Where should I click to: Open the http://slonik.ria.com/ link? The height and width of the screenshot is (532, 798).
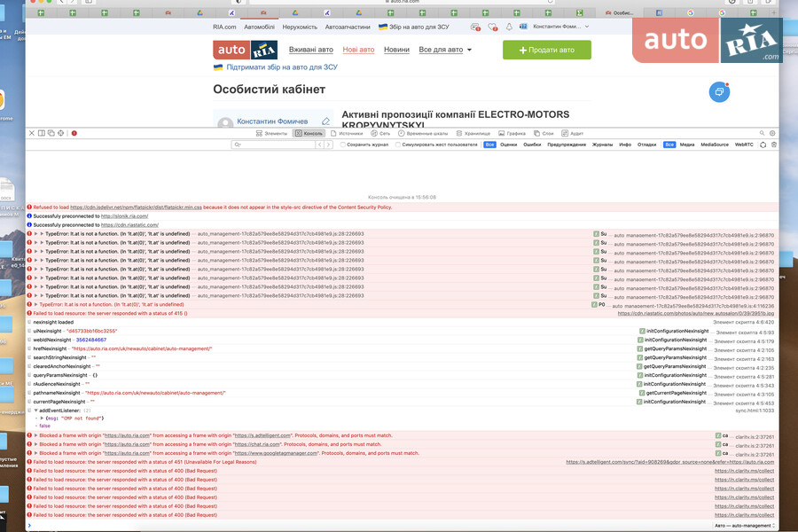pyautogui.click(x=125, y=215)
